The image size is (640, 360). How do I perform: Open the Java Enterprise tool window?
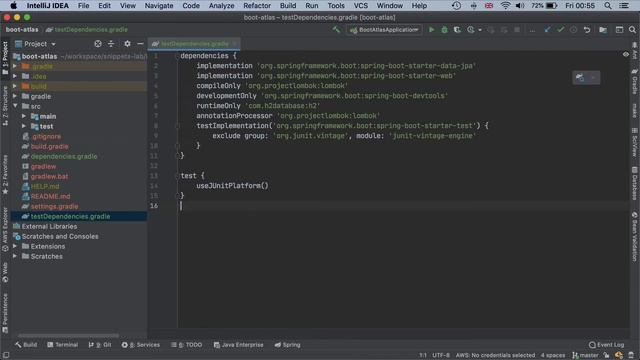click(x=238, y=345)
